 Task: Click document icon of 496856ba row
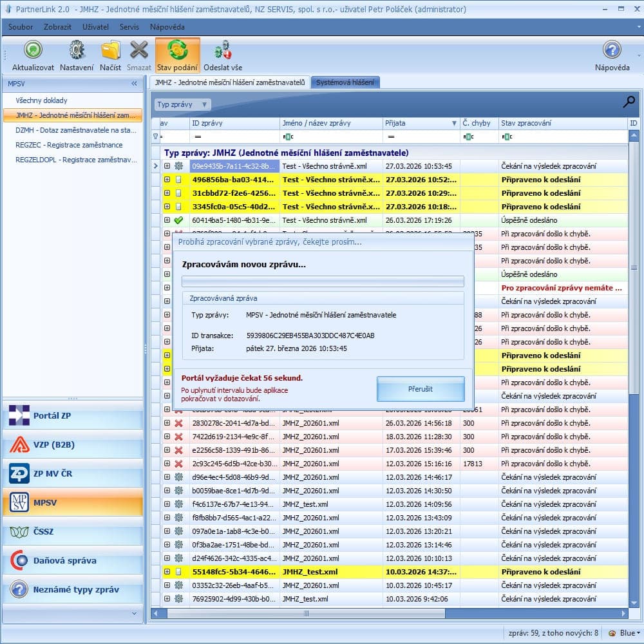point(178,180)
